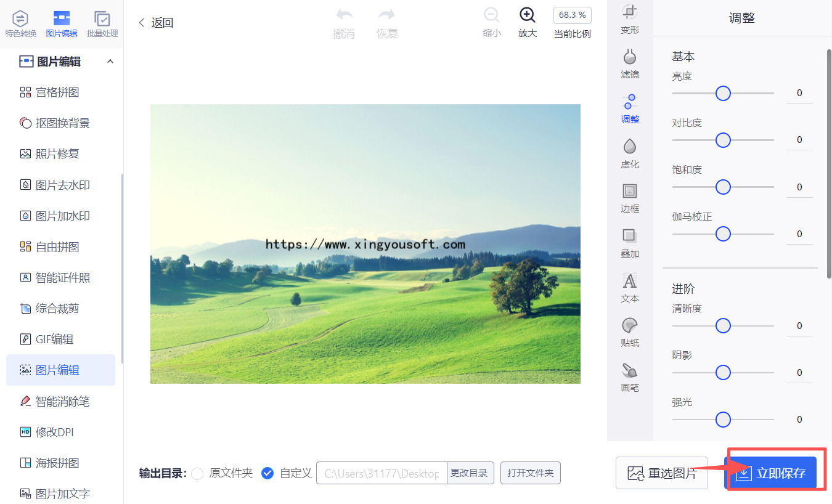Open the 边框 border tool
This screenshot has height=504, width=832.
[630, 198]
